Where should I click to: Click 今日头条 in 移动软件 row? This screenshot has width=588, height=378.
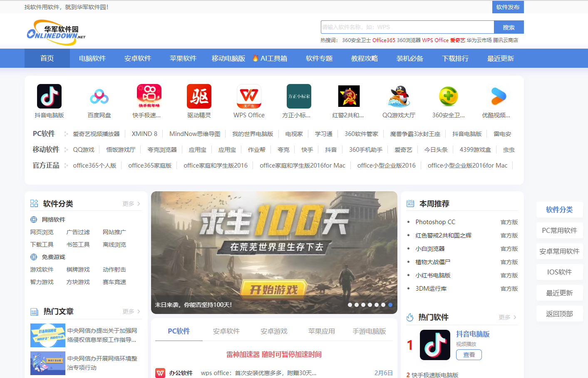pos(436,150)
